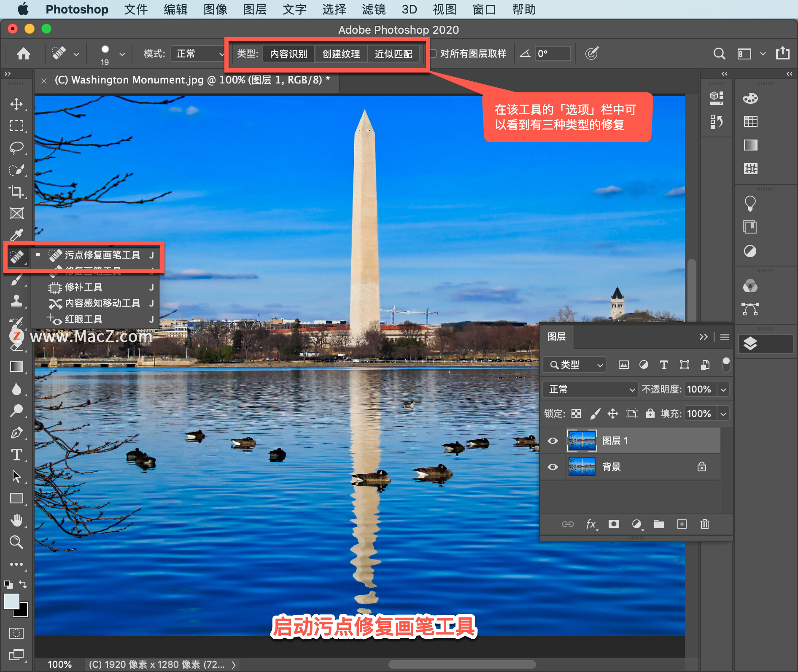Click the foreground color swatch
The height and width of the screenshot is (672, 798).
point(11,601)
